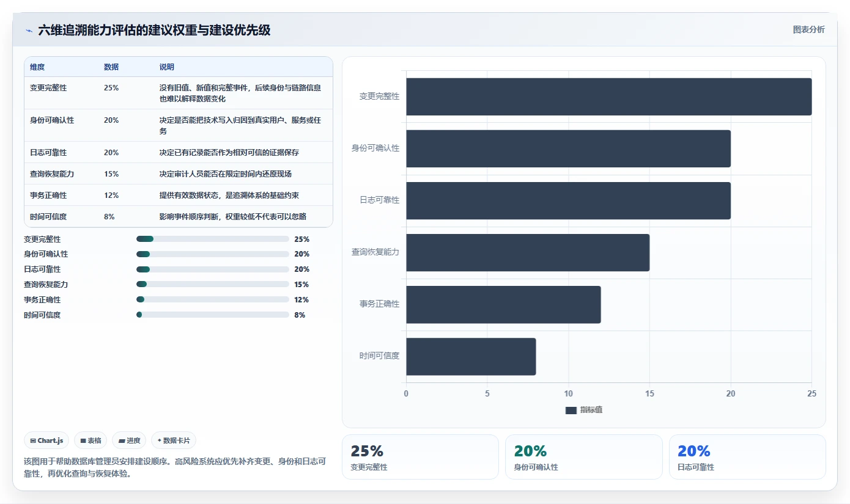Click the description starting 决定是否能把技术写入归因

click(240, 126)
